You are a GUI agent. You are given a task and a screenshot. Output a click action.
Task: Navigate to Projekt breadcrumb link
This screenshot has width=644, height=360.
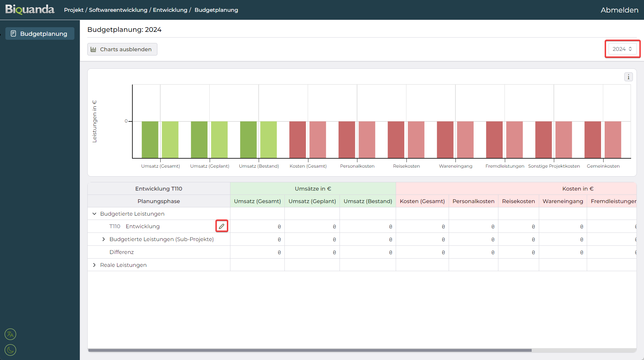tap(74, 10)
